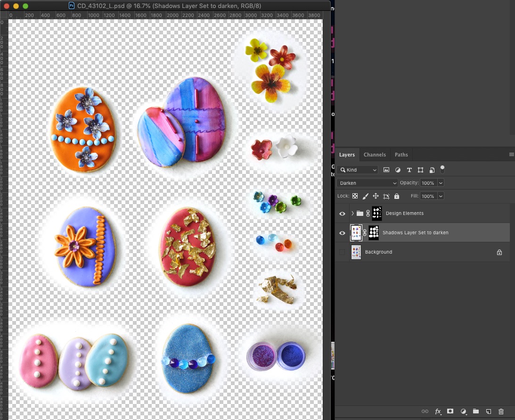Show the Background layer

click(342, 252)
